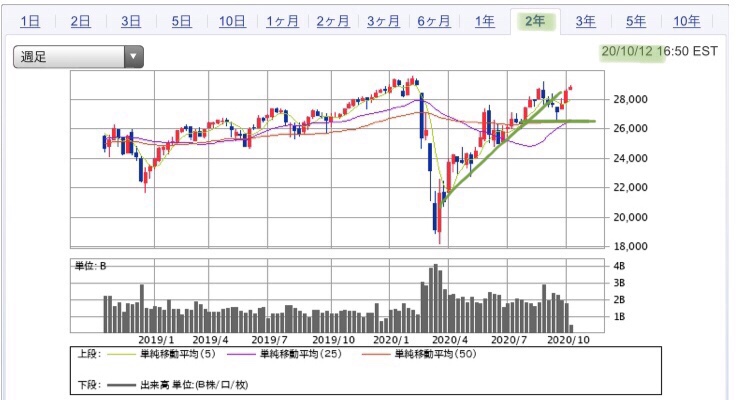The width and height of the screenshot is (745, 400).
Task: Select the 1年 range tab
Action: tap(485, 21)
